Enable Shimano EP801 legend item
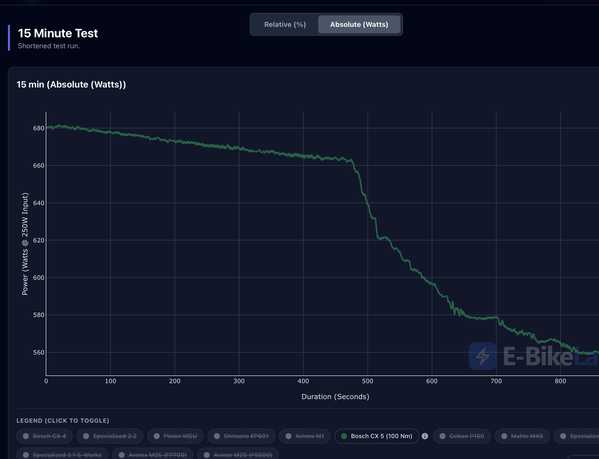The height and width of the screenshot is (459, 599). (x=241, y=436)
